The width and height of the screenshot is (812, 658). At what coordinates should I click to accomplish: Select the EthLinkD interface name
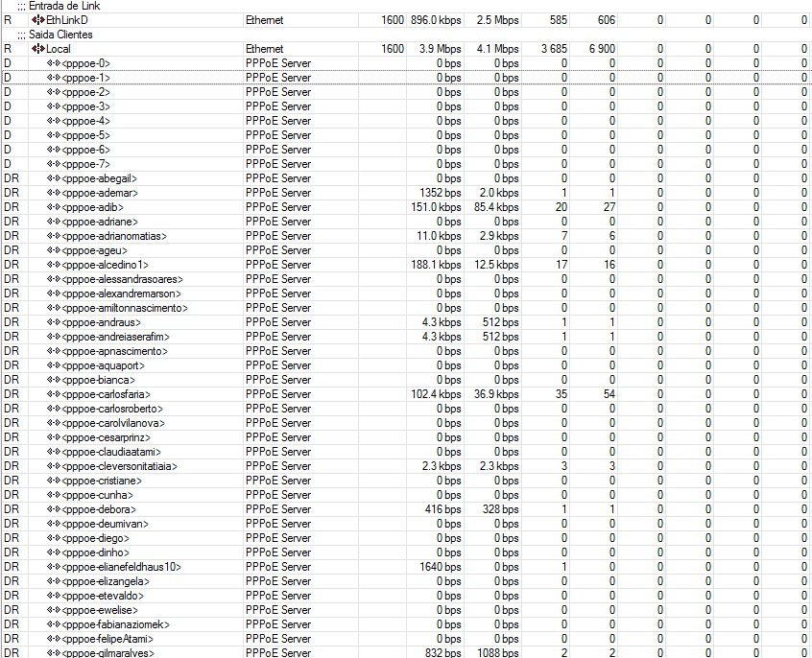point(67,20)
